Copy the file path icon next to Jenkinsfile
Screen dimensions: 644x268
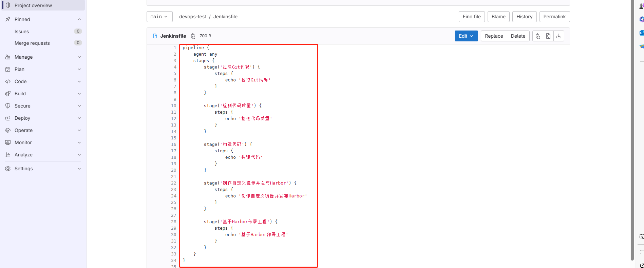pyautogui.click(x=193, y=36)
